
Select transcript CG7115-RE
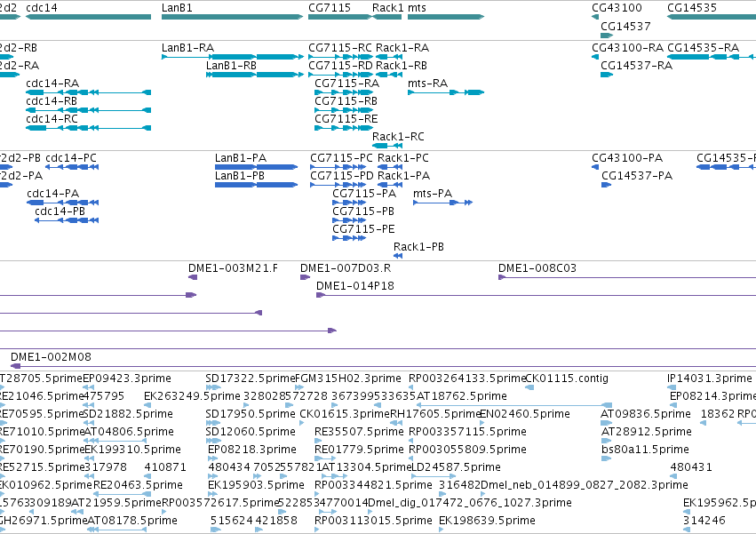coord(344,128)
